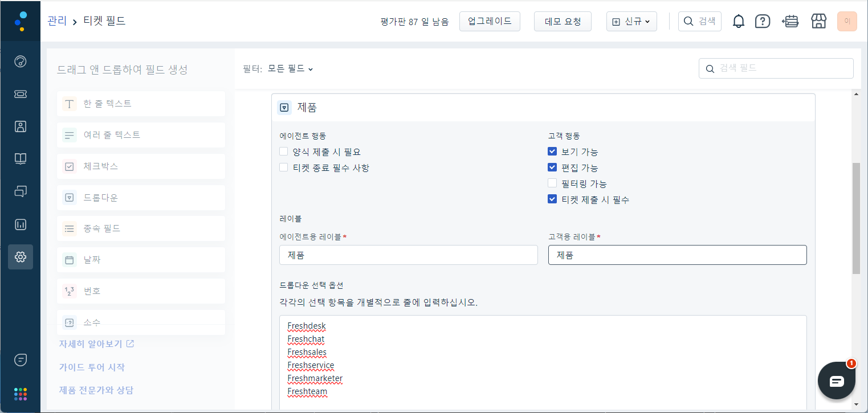Click the 티켓 필드 breadcrumb title
The image size is (868, 413).
pyautogui.click(x=104, y=22)
